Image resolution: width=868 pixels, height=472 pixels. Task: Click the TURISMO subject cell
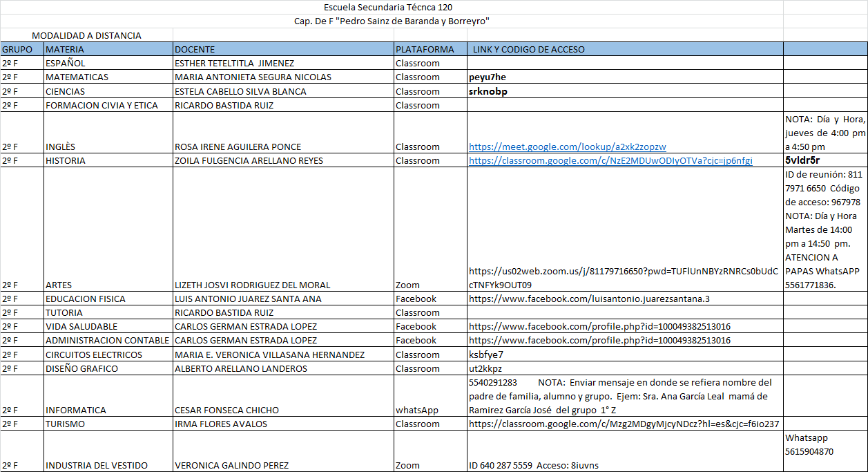108,424
